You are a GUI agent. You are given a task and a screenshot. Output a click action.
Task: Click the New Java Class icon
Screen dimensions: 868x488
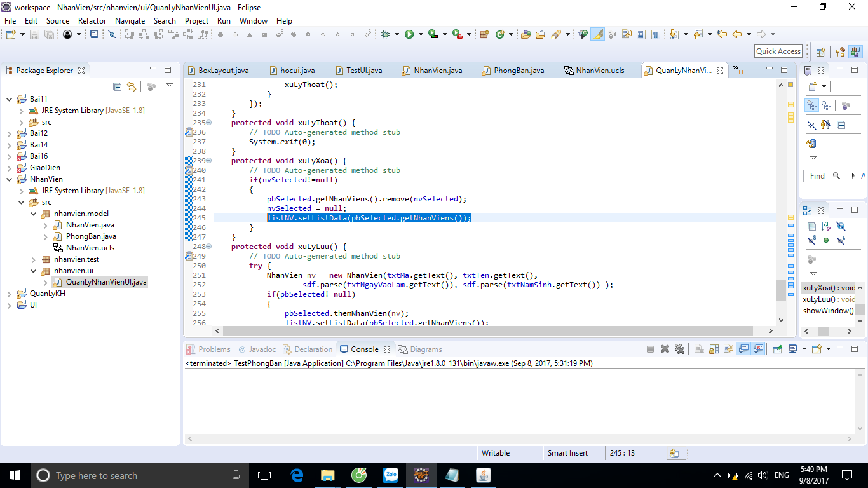(x=499, y=34)
